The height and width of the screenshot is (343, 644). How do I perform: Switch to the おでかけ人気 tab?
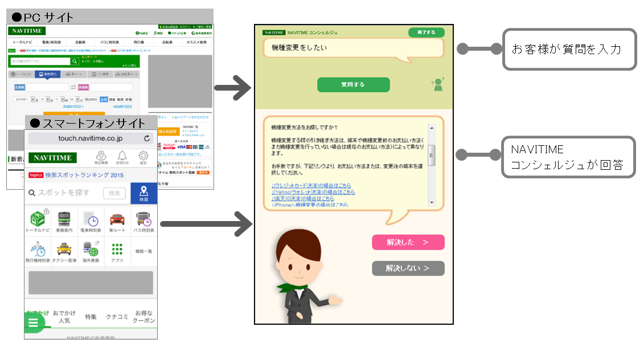tap(64, 317)
